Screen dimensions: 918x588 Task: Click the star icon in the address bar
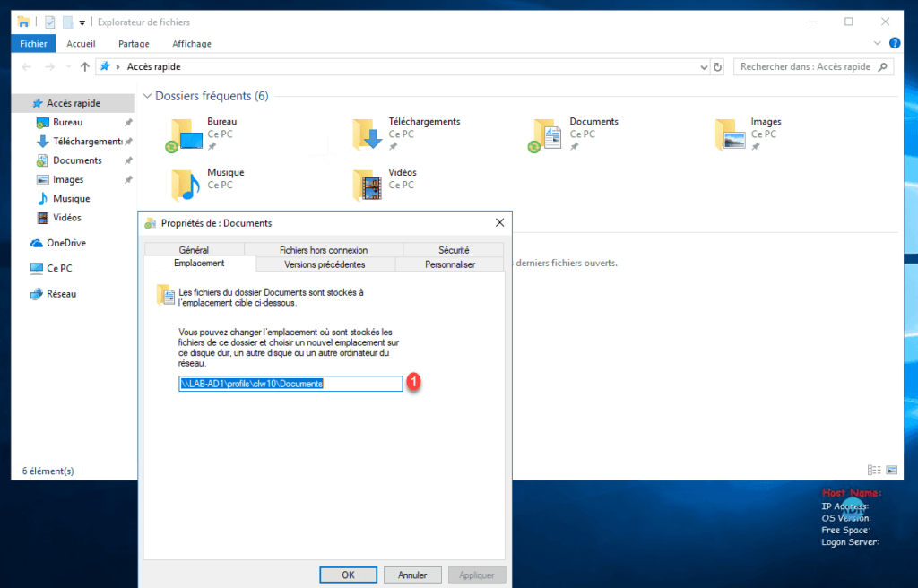tap(105, 66)
